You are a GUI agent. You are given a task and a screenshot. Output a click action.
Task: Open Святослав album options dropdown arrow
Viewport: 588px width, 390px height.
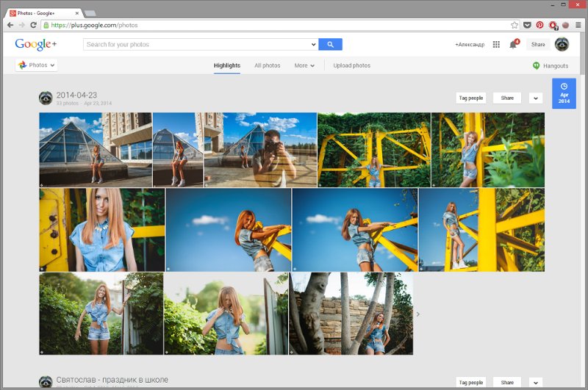536,383
